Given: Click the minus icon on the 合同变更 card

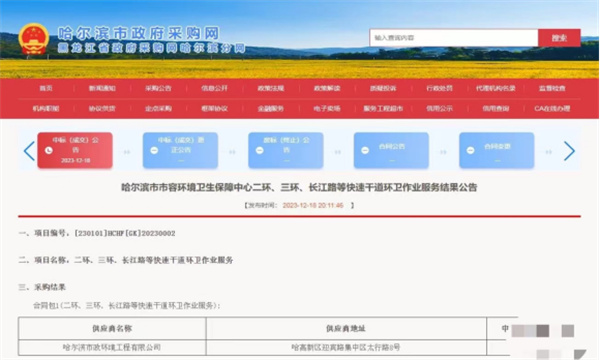Looking at the screenshot, I should pos(471,150).
